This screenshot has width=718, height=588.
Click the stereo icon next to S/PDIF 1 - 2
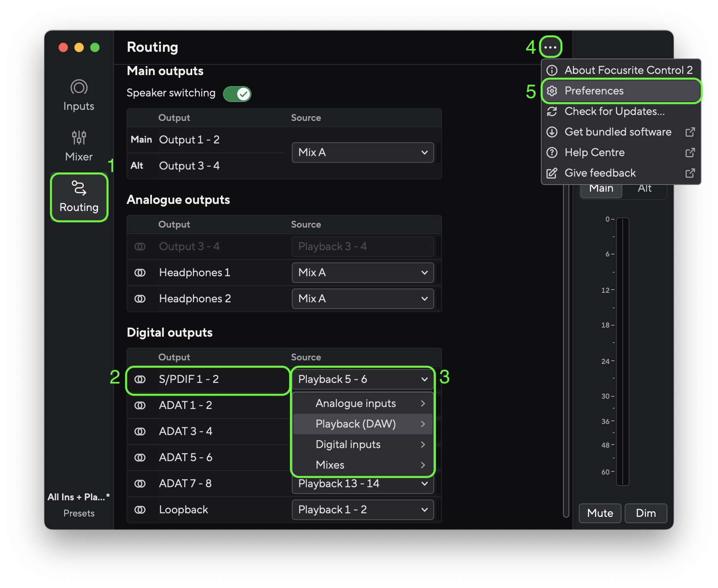pos(140,379)
